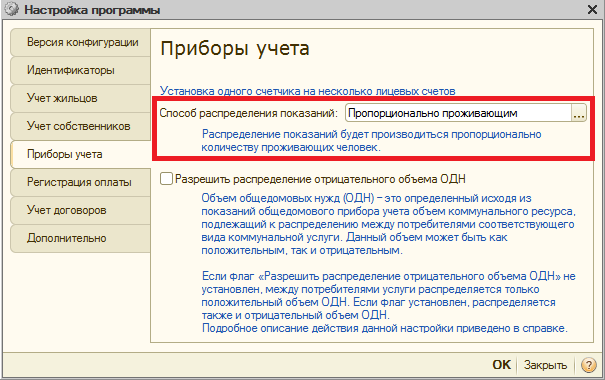Switch to Учет договоров tab

coord(80,210)
